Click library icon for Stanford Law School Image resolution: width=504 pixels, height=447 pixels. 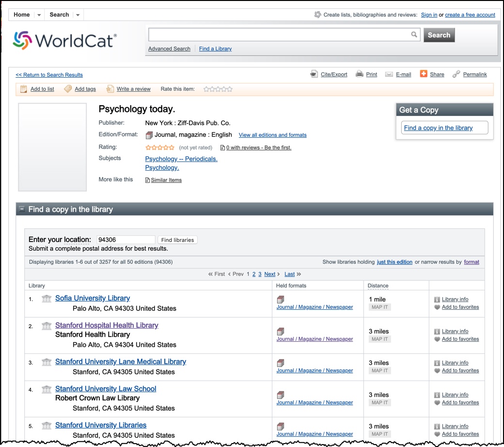47,389
